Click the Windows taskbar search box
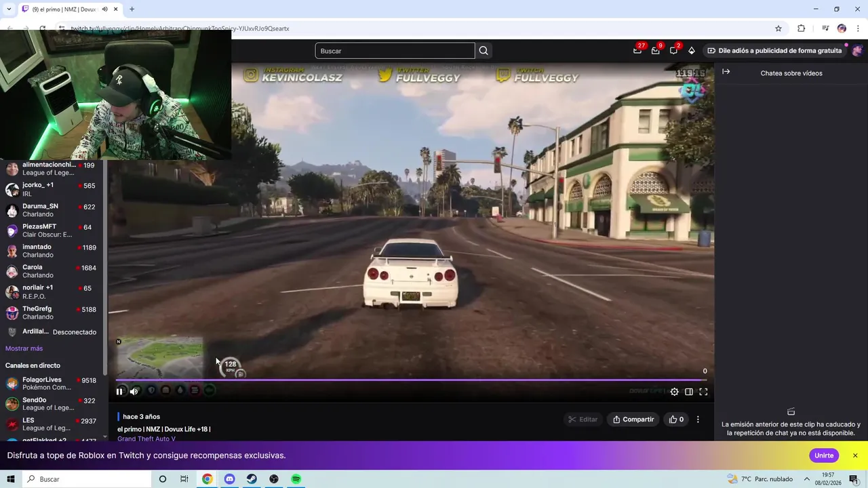The image size is (868, 488). 87,479
